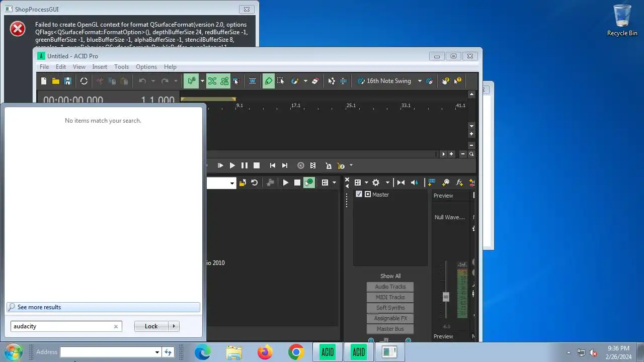Click the MIDI Tracks button in mixer
The image size is (644, 362).
390,297
